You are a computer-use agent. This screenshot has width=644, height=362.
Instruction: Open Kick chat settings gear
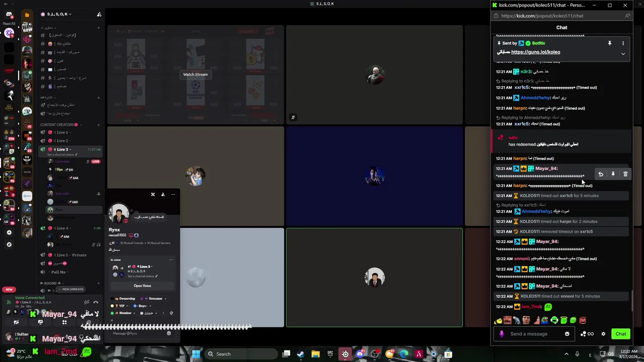pyautogui.click(x=603, y=334)
